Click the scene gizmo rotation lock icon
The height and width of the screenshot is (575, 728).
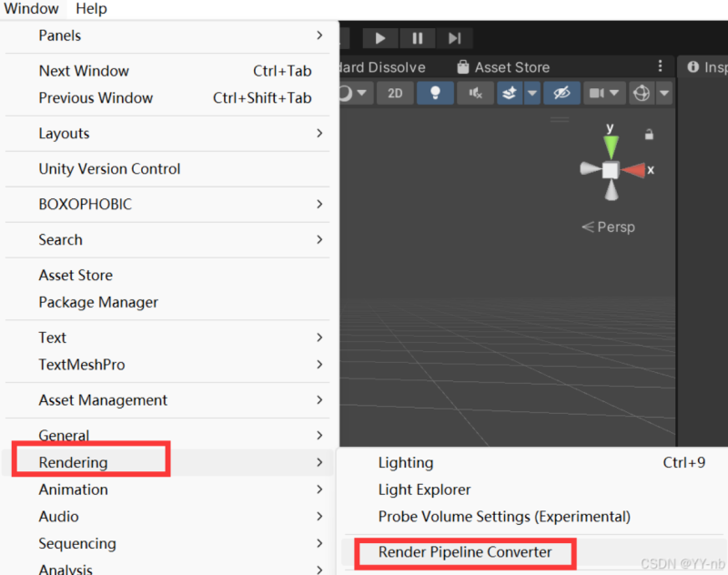[x=649, y=135]
